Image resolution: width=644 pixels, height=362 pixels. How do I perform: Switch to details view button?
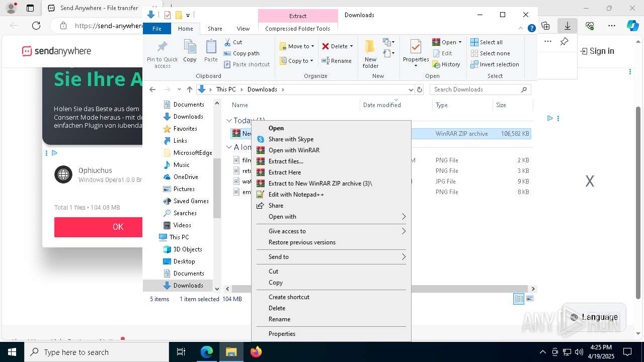(x=518, y=299)
